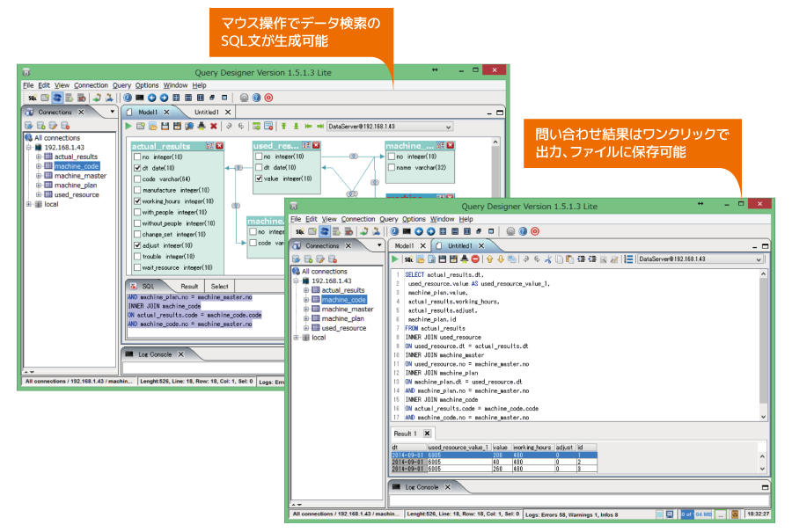Expand used_resource node in back window's tree

point(39,194)
